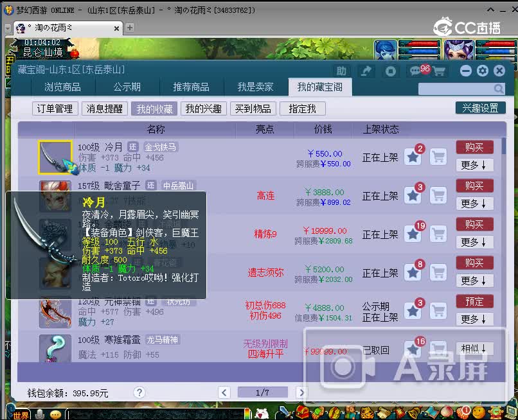Click 购买 for the ¥19999.00 item
Viewport: 518px width, 420px height.
(x=474, y=224)
